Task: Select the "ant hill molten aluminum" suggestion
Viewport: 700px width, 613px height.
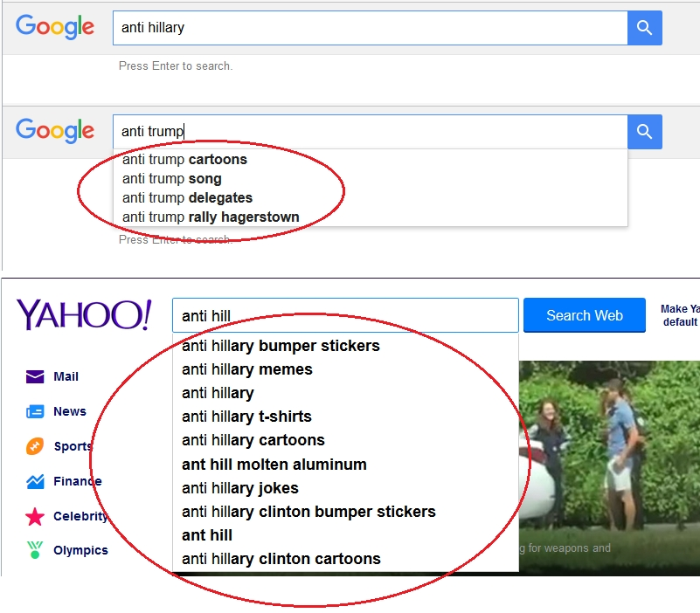Action: (x=274, y=465)
